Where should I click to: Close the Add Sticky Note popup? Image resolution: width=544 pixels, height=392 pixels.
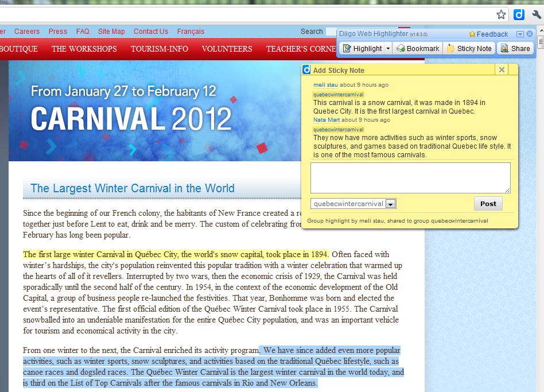(502, 69)
